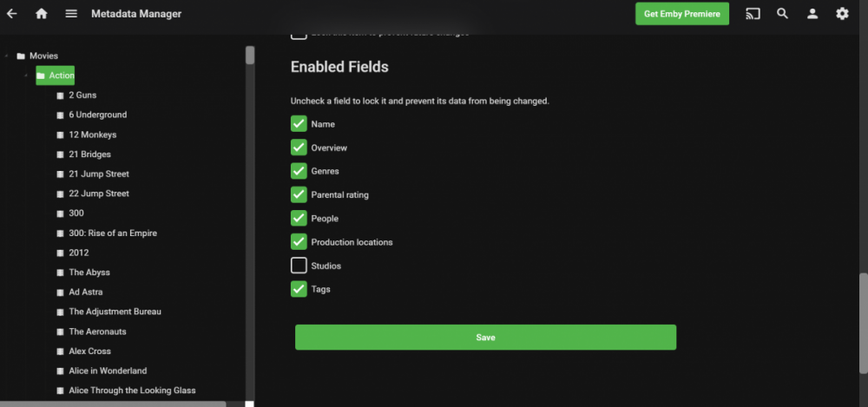Select The Abyss movie entry

click(89, 272)
